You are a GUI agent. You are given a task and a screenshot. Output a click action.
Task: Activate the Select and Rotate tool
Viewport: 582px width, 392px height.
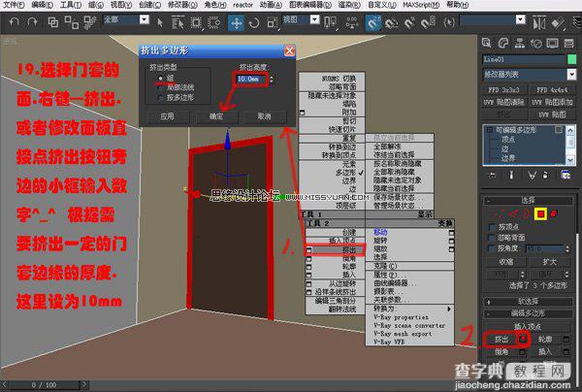[254, 23]
